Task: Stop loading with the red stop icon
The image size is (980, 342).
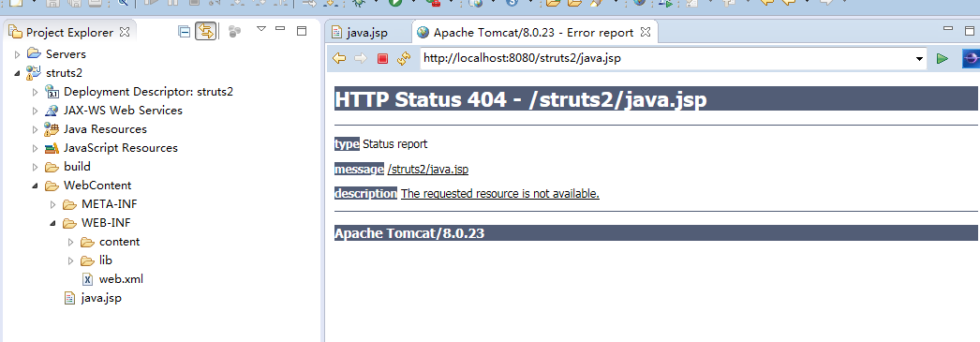Action: pos(382,59)
